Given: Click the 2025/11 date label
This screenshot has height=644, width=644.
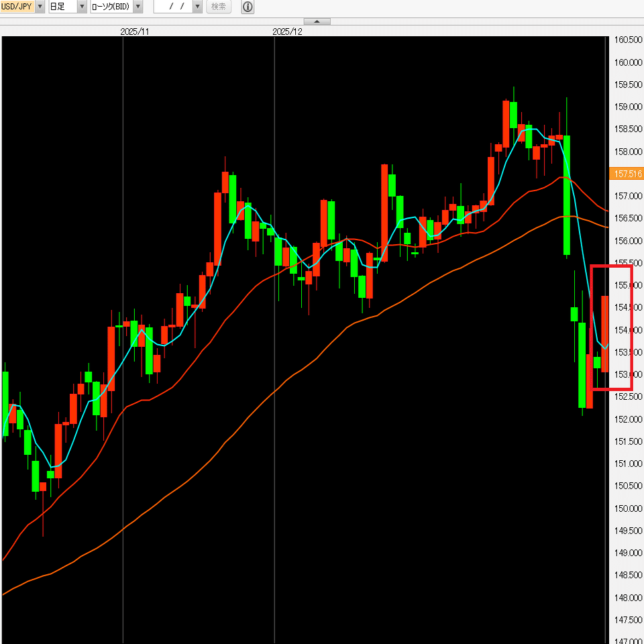Looking at the screenshot, I should (135, 32).
